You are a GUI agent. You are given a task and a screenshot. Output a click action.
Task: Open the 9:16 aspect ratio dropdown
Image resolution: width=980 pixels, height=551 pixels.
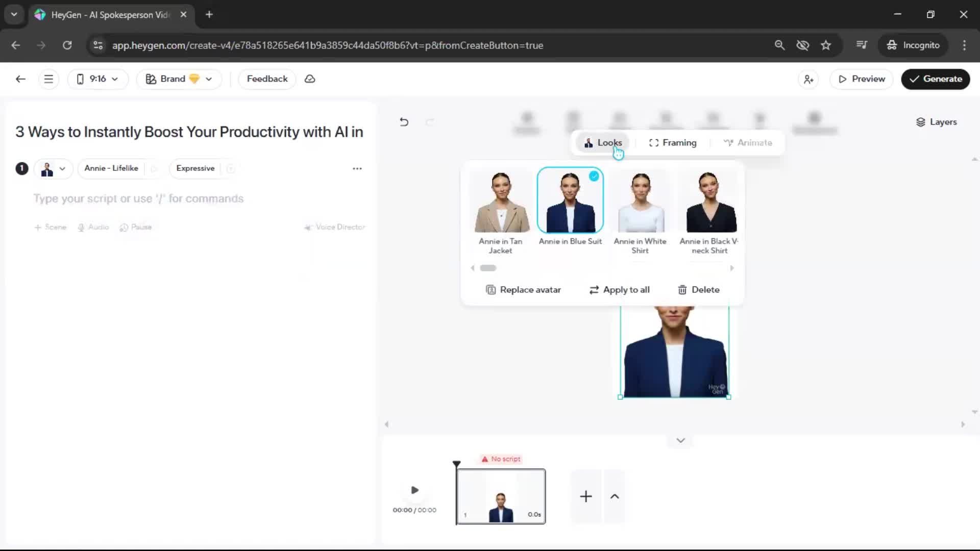[97, 79]
